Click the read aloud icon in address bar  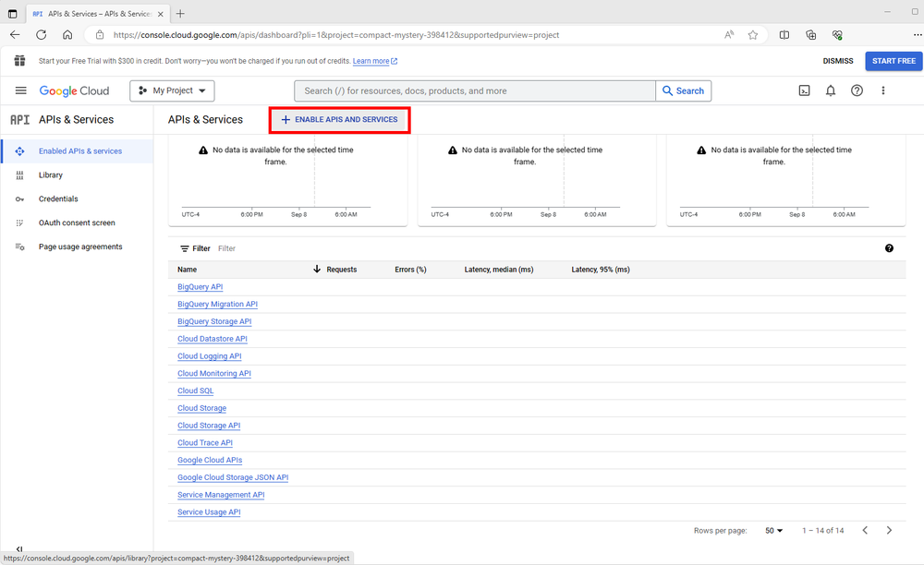pyautogui.click(x=729, y=35)
